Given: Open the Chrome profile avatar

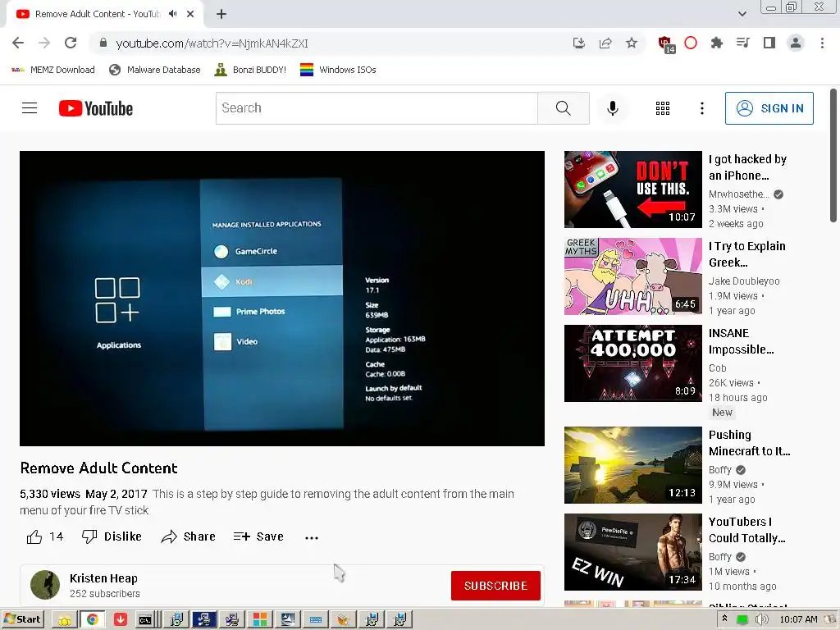Looking at the screenshot, I should coord(796,43).
